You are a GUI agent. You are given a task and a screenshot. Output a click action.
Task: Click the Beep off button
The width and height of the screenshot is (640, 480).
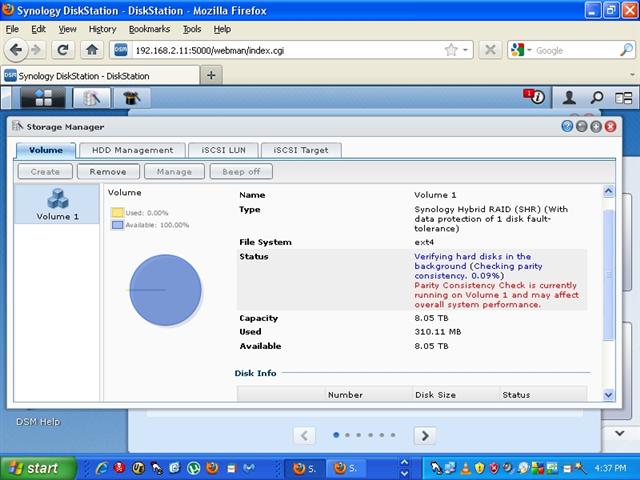(241, 171)
